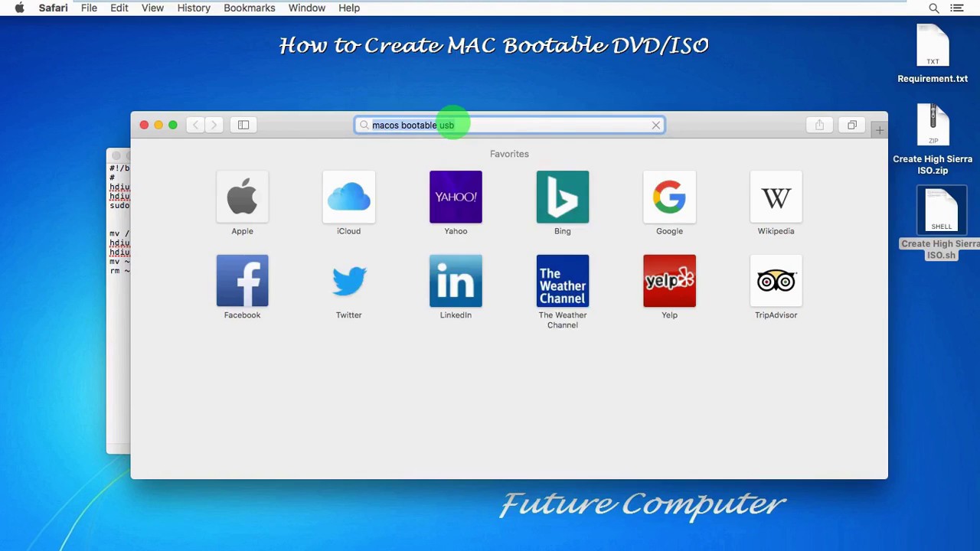Click the Share button in Safari toolbar
Screen dimensions: 980x551
[819, 125]
